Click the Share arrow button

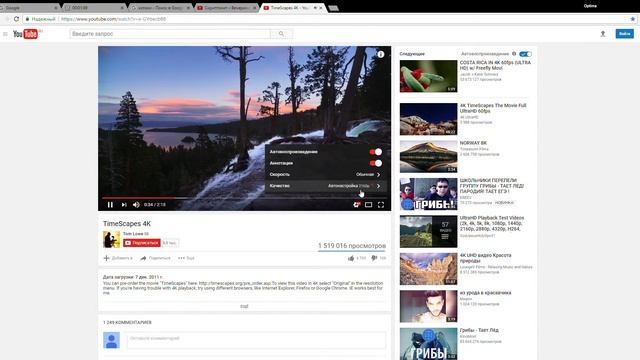pos(155,258)
